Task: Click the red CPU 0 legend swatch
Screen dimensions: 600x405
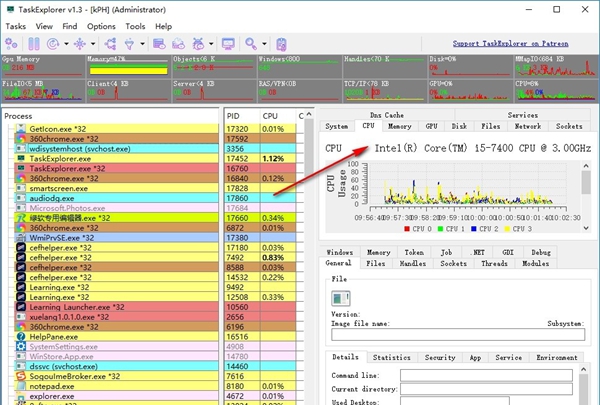Action: point(407,229)
